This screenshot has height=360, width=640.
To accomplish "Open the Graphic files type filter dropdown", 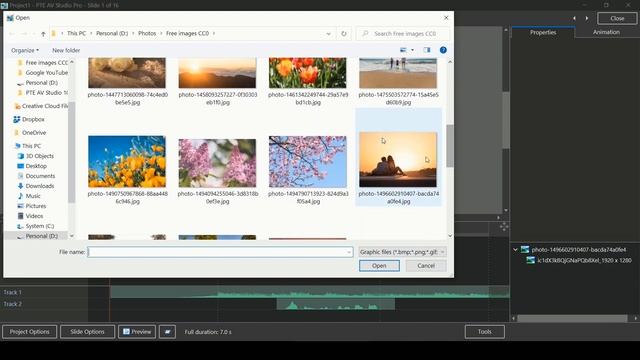I will (402, 252).
